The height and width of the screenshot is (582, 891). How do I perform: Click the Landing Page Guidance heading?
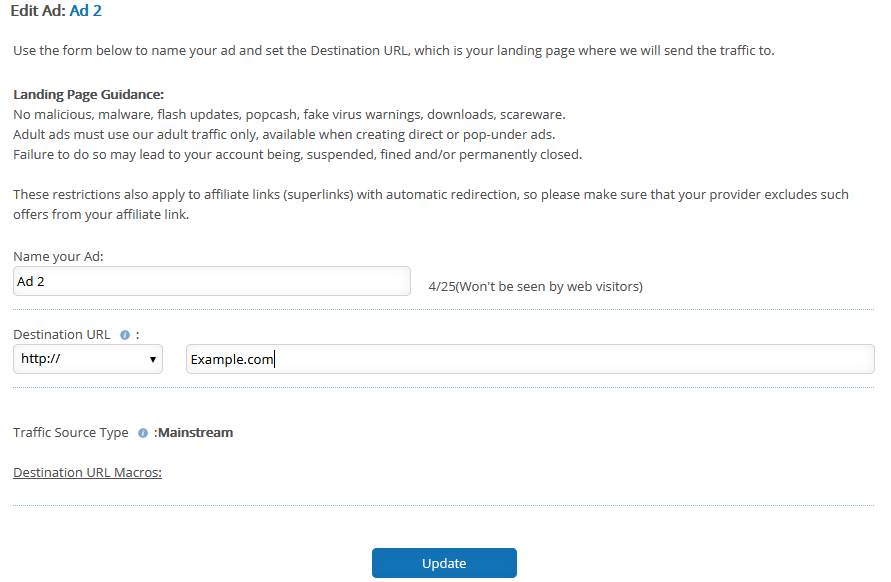(89, 94)
